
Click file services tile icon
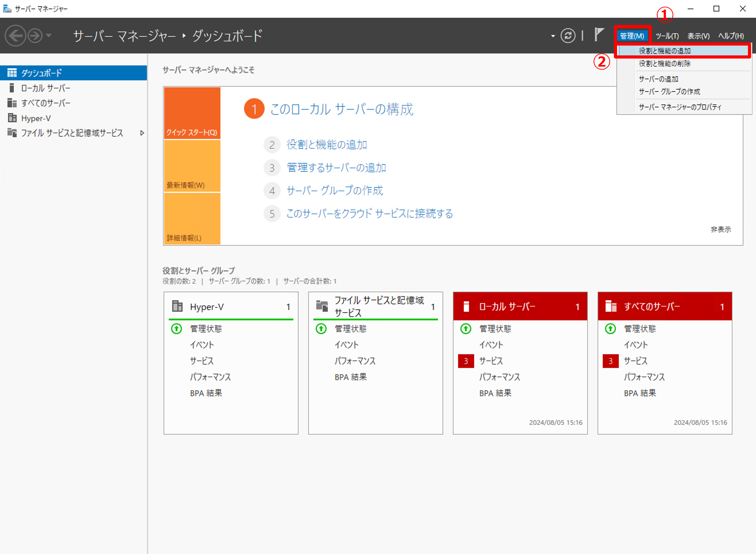click(x=322, y=306)
